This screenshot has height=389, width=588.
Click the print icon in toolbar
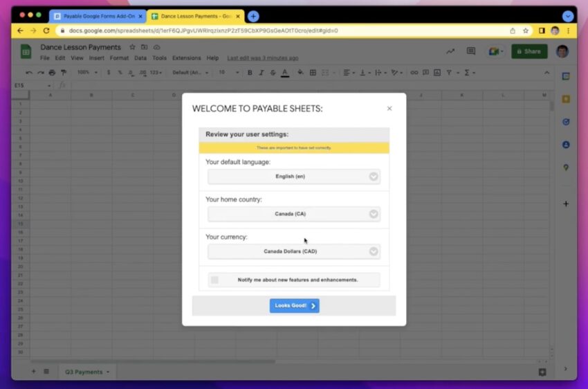click(x=52, y=73)
